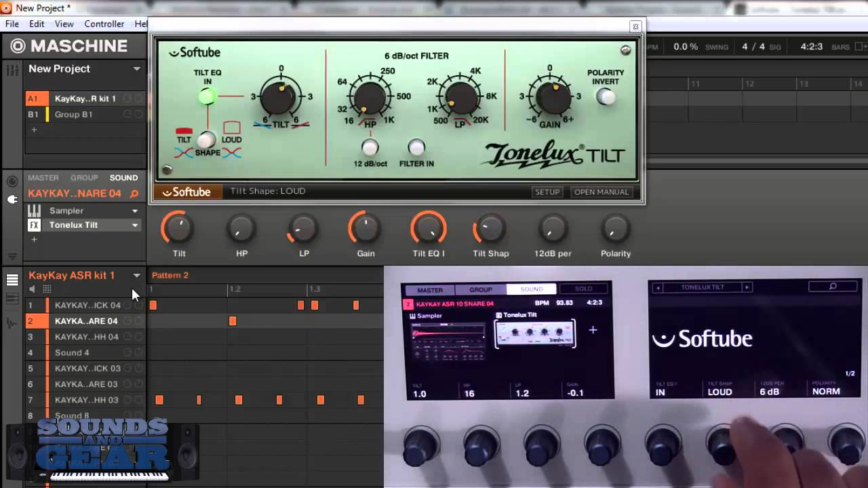The image size is (868, 488).
Task: Click the first circle icon on the KayKay..R kit 1 group row
Action: 127,98
